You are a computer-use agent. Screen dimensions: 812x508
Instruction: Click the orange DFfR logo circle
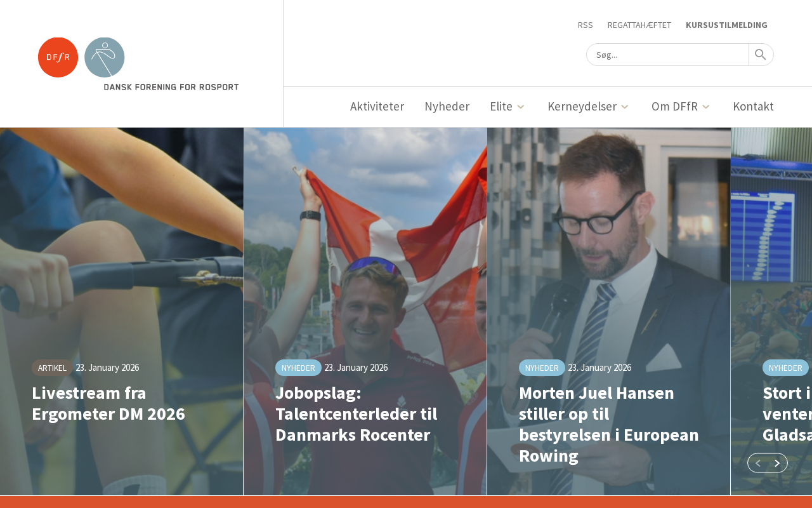(58, 57)
